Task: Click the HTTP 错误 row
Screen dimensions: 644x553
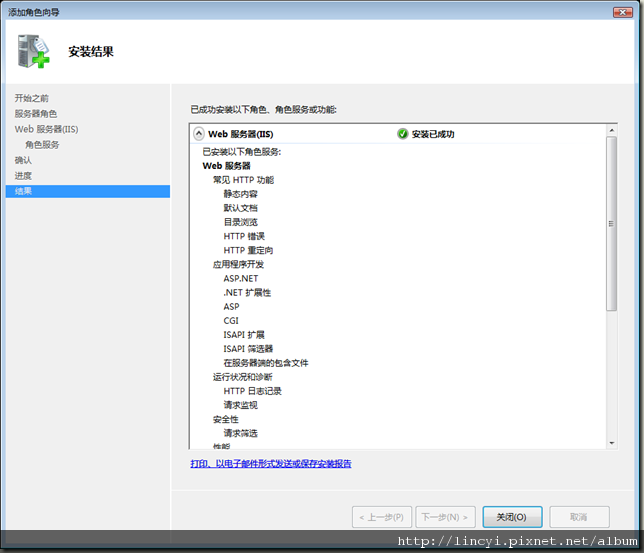Action: pyautogui.click(x=244, y=236)
